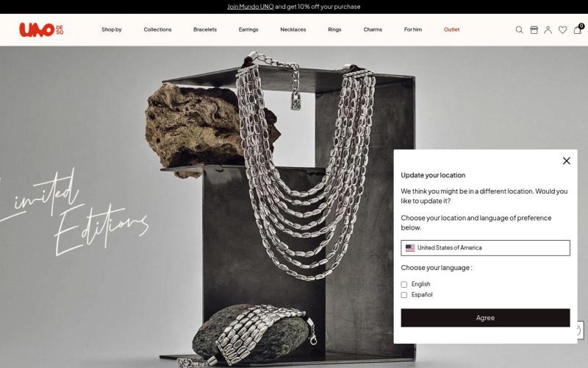Go to the Outlet section

click(451, 29)
